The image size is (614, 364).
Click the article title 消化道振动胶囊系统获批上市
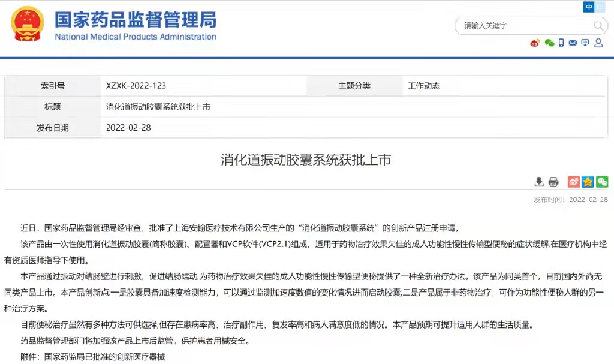pyautogui.click(x=307, y=161)
